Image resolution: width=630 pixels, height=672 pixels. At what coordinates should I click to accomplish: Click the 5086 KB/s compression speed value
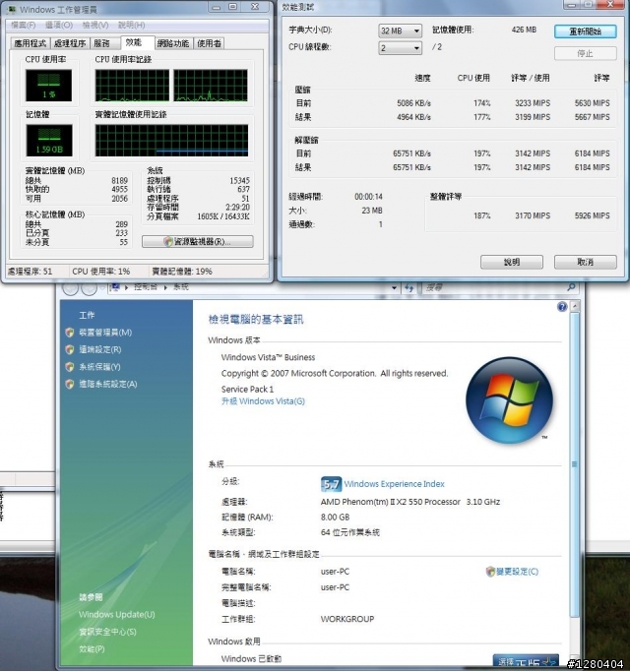click(x=413, y=103)
